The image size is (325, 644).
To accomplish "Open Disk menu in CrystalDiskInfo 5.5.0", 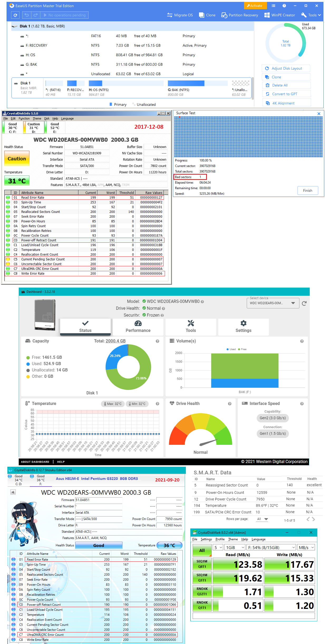I will pyautogui.click(x=47, y=118).
